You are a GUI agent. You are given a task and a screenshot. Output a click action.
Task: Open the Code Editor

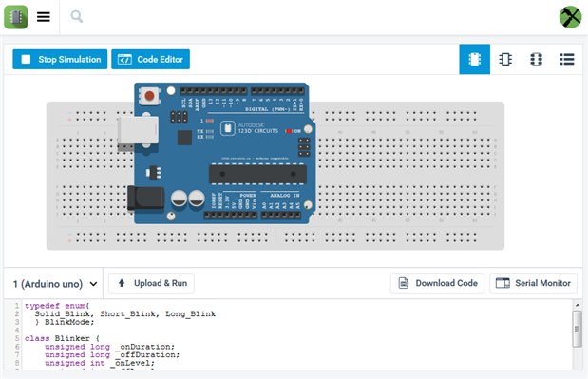click(150, 59)
